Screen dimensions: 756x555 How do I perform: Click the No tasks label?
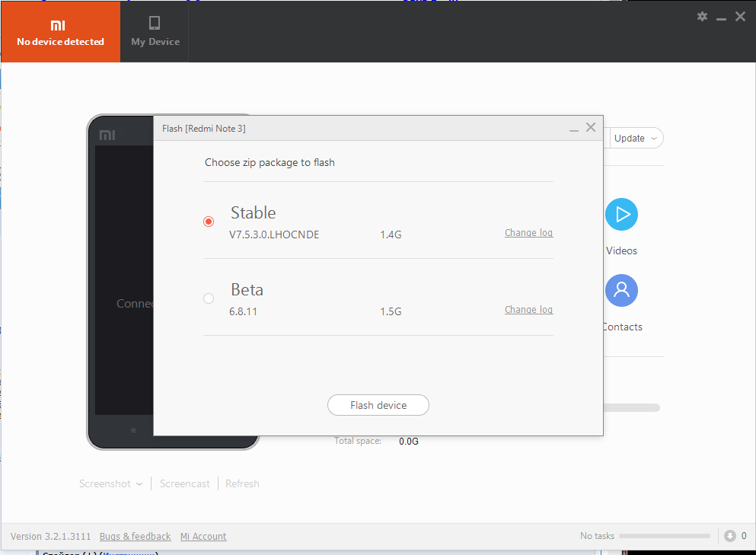point(597,536)
